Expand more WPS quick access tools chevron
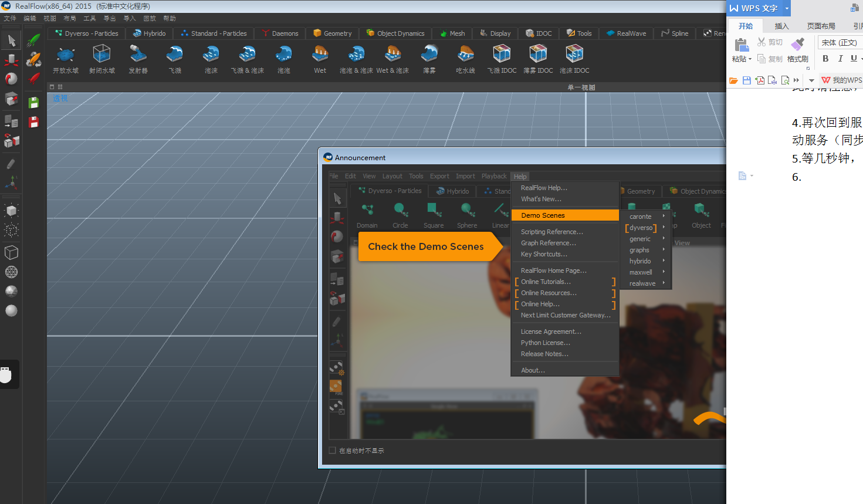The width and height of the screenshot is (863, 504). [796, 80]
